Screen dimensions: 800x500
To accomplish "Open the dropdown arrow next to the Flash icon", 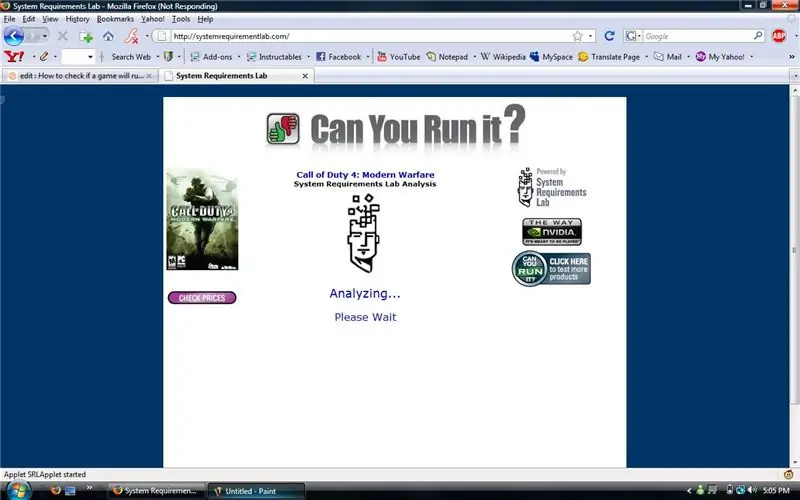I will [147, 36].
